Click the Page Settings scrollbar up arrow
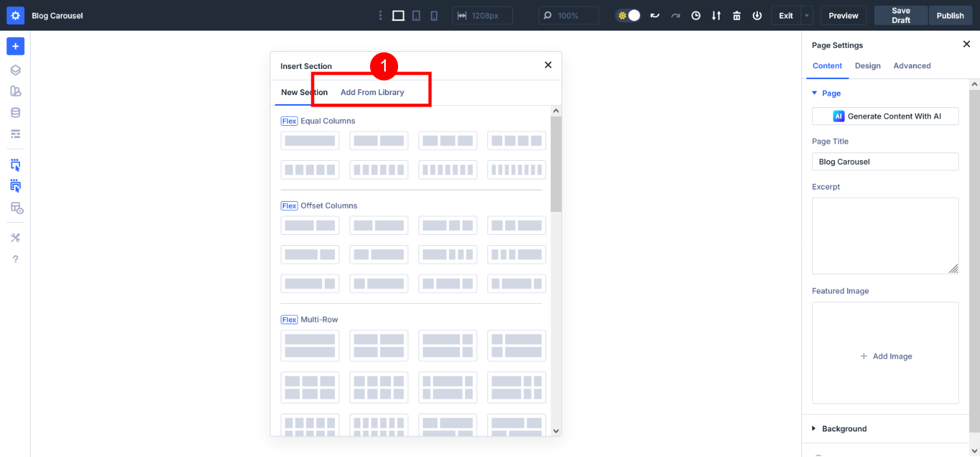Screen dimensions: 980x457 (974, 84)
